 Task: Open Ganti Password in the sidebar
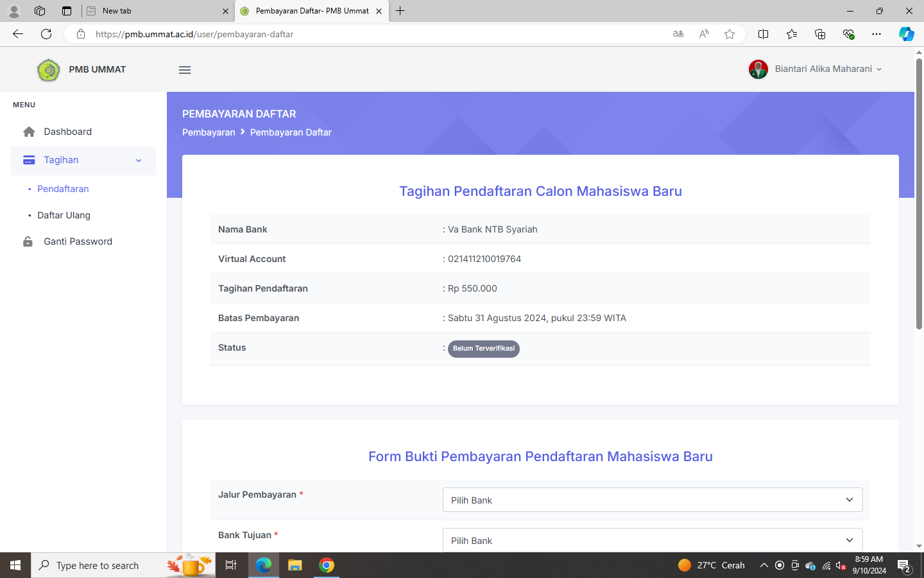(78, 241)
